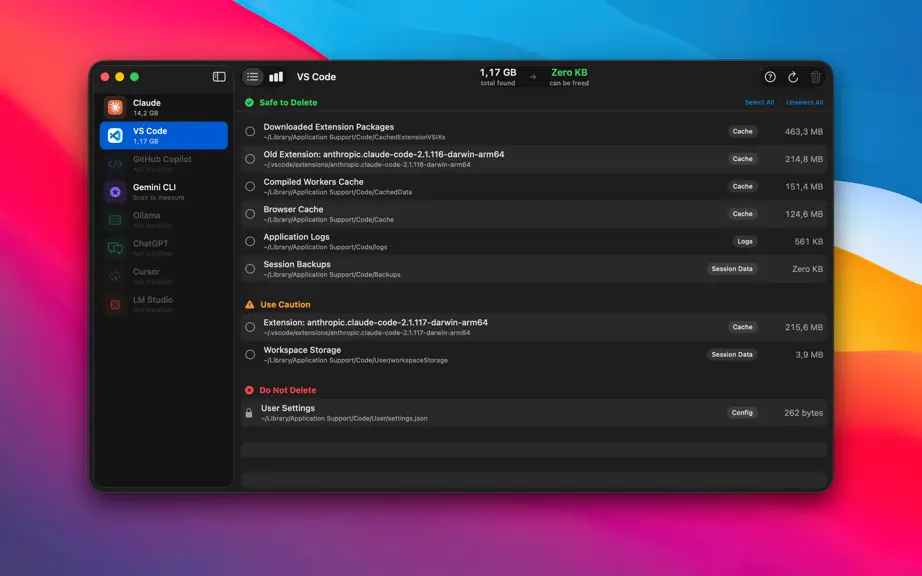
Task: Select the Browser Cache circle
Action: (250, 214)
